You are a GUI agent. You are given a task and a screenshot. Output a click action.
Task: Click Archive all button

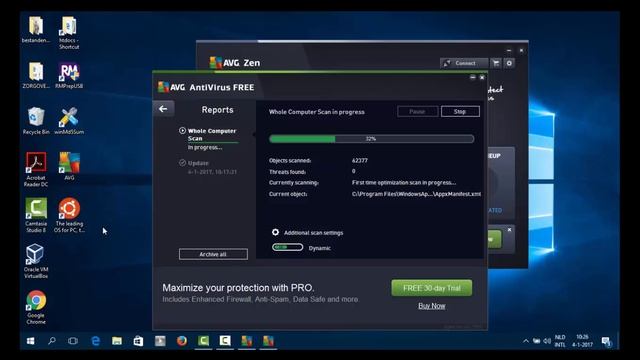[213, 254]
